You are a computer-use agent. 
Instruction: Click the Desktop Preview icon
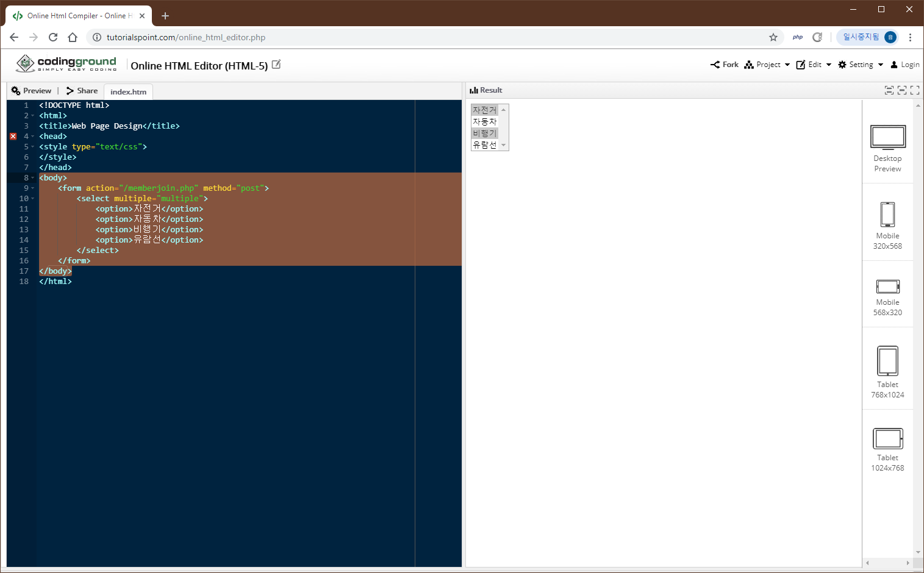887,137
